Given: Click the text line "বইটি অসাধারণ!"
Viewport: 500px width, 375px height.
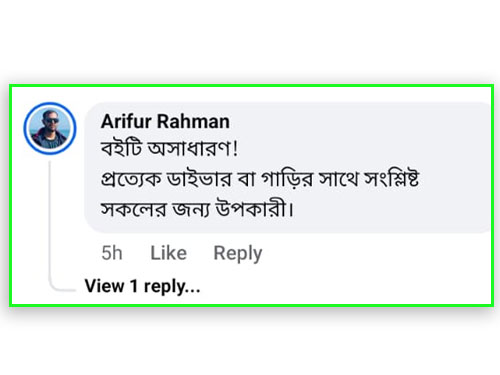Looking at the screenshot, I should [x=169, y=148].
